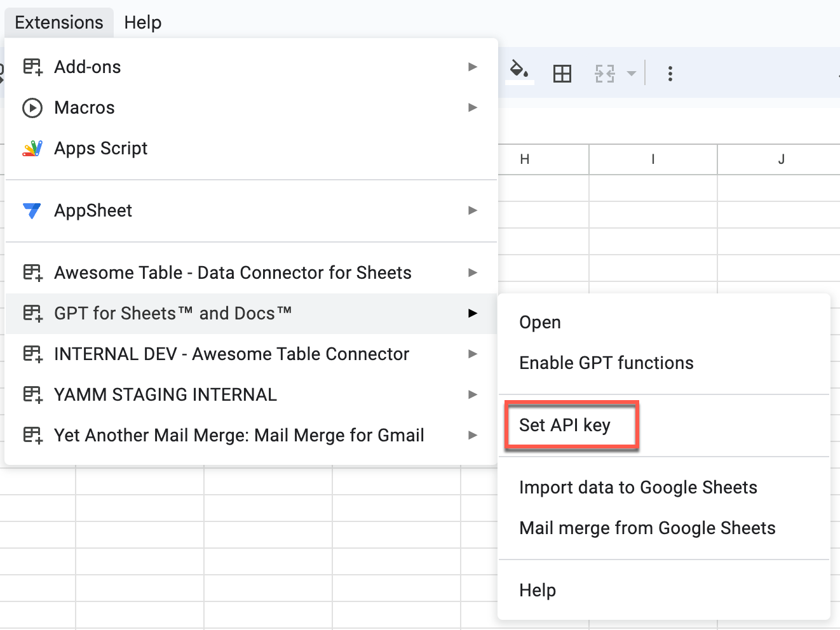Image resolution: width=840 pixels, height=630 pixels.
Task: Click Open in the GPT submenu
Action: (x=664, y=322)
